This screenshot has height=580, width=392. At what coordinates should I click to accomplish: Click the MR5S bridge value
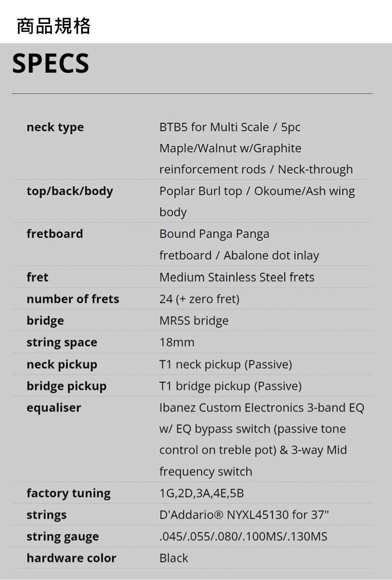pyautogui.click(x=194, y=321)
